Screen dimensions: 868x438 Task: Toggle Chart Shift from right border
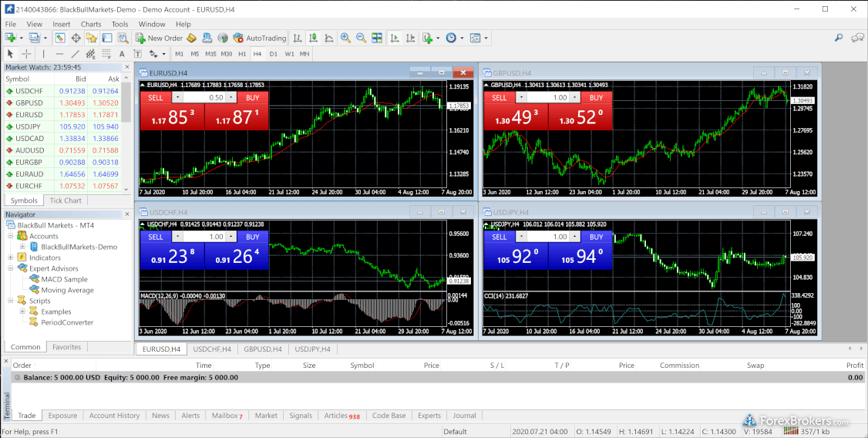[410, 38]
